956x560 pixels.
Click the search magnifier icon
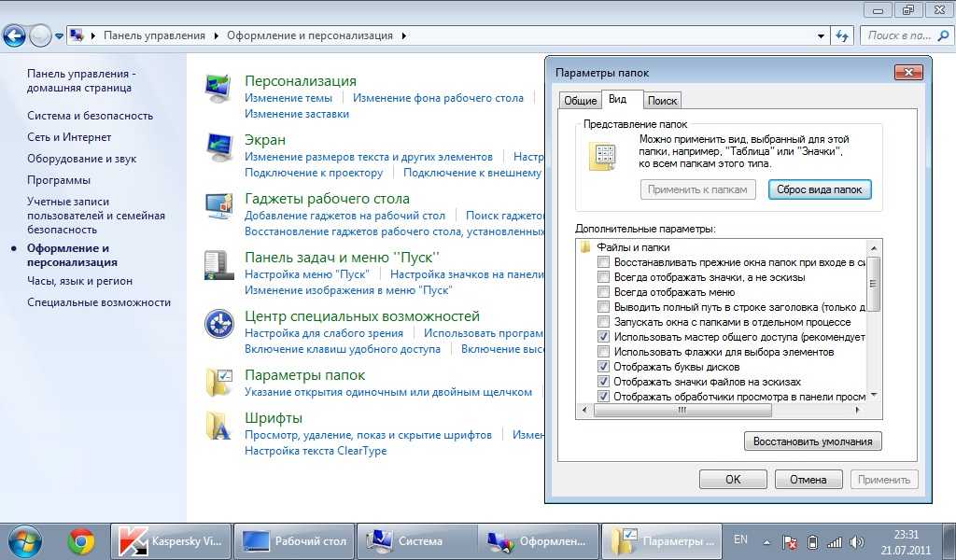943,36
